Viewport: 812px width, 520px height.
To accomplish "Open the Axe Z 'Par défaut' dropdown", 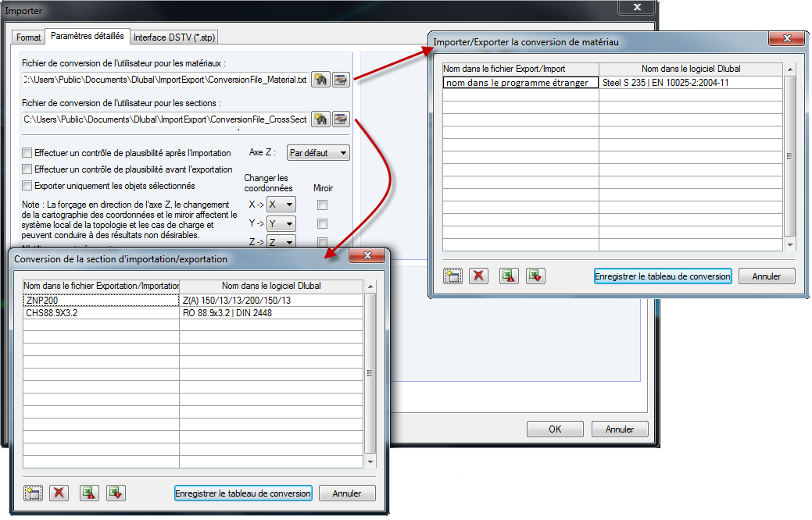I will tap(319, 153).
